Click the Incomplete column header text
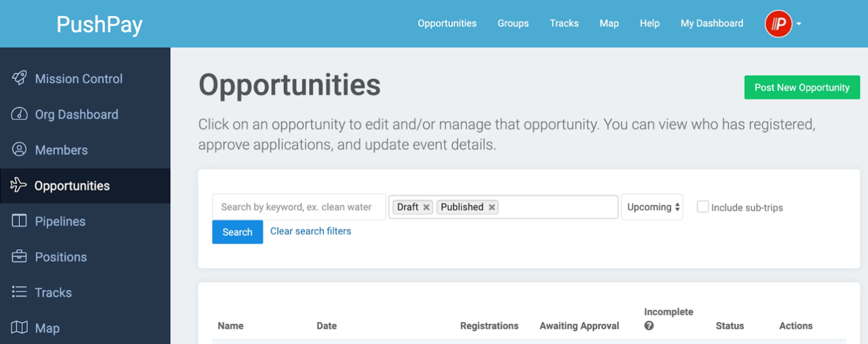Image resolution: width=868 pixels, height=344 pixels. (669, 312)
